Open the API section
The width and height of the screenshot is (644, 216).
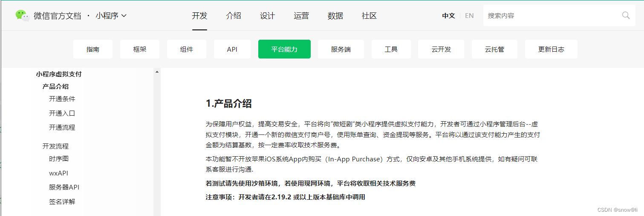click(232, 49)
